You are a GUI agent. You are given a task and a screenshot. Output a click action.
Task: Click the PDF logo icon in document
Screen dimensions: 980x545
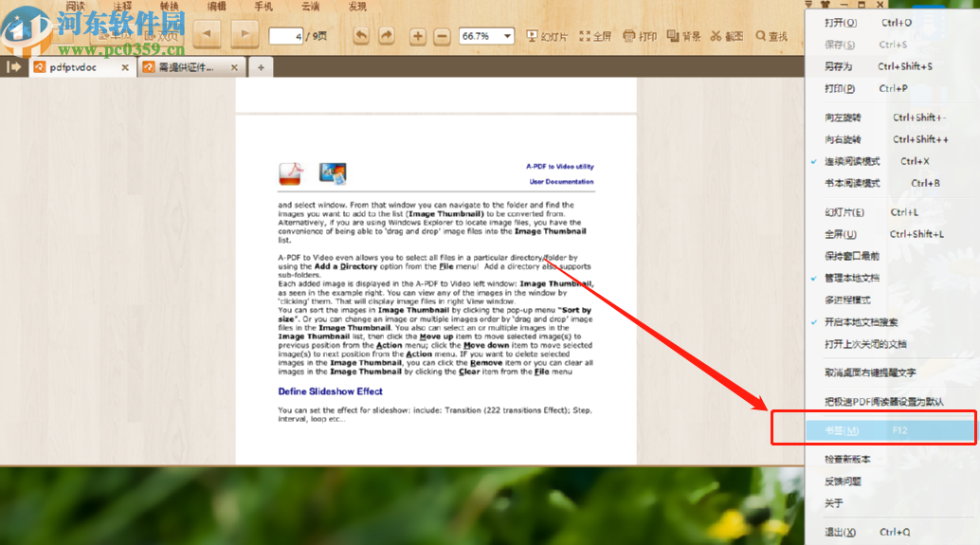click(x=291, y=173)
